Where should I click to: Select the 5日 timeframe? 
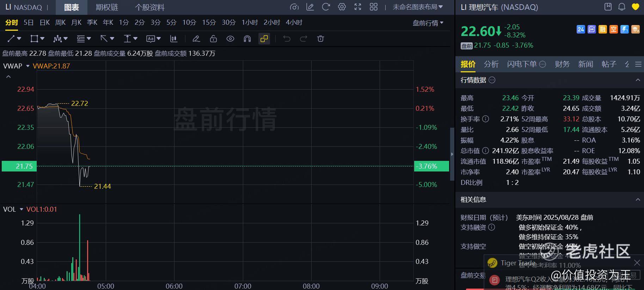[x=29, y=23]
